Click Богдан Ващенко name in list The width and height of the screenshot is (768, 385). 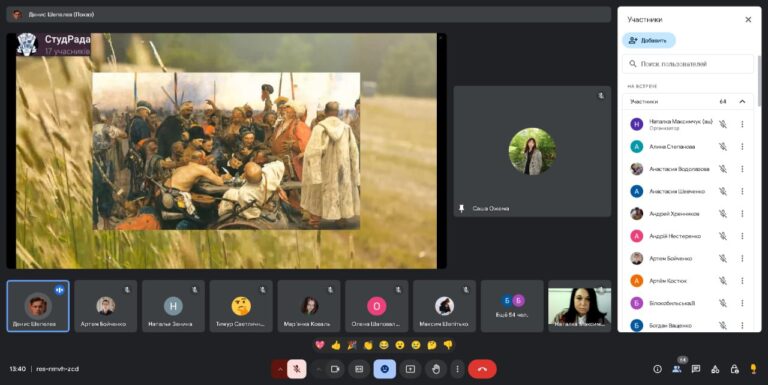670,325
